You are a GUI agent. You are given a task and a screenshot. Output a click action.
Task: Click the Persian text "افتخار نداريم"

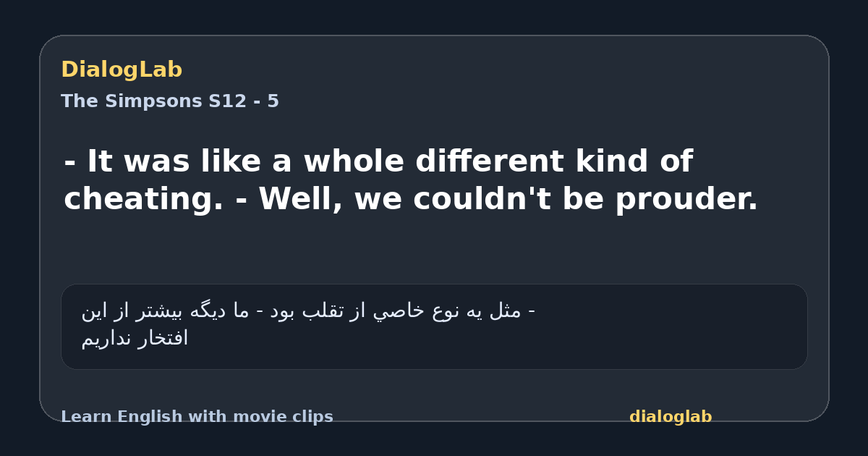pos(135,338)
